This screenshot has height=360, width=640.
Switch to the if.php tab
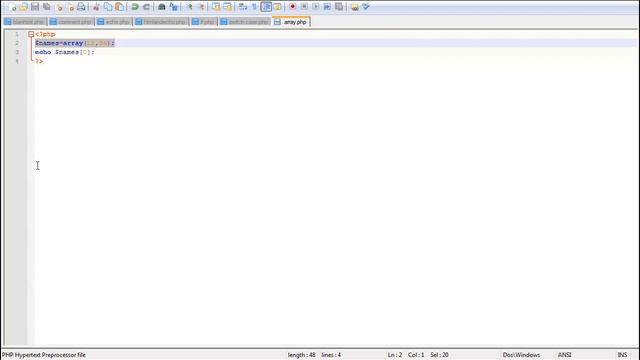(x=204, y=22)
